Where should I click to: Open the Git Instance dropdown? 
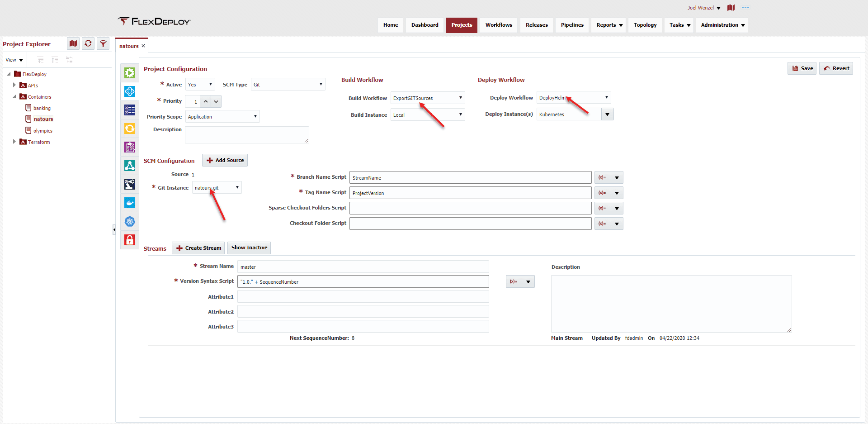[217, 187]
